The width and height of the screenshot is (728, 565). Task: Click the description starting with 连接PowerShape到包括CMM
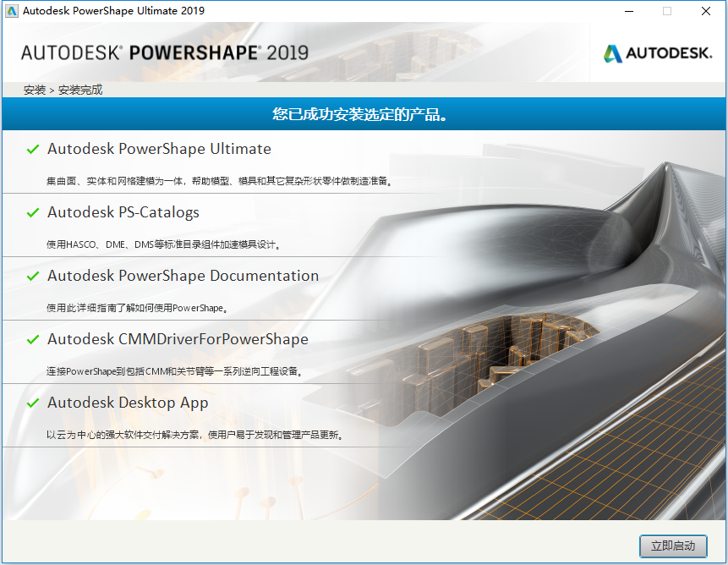tap(174, 371)
